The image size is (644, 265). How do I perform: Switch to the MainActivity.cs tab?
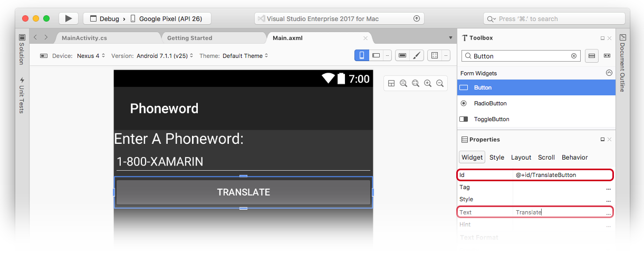click(84, 38)
